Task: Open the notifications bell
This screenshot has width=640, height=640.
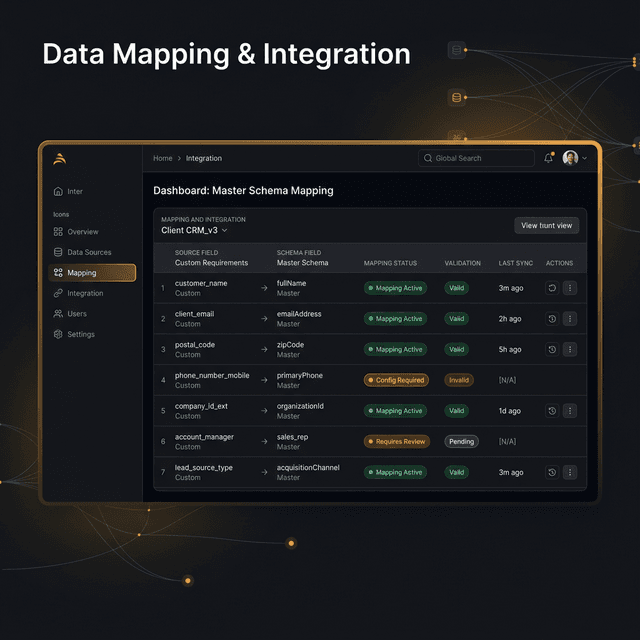Action: tap(548, 158)
